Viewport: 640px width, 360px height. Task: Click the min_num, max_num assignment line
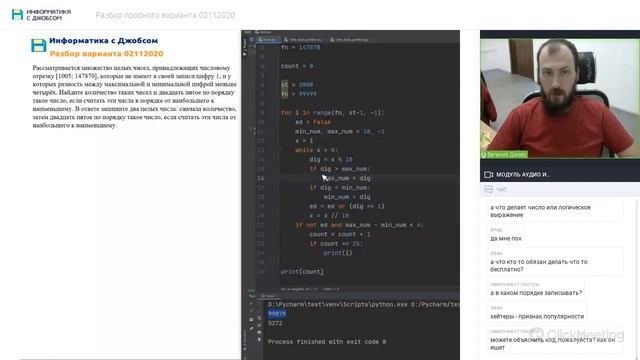(340, 131)
